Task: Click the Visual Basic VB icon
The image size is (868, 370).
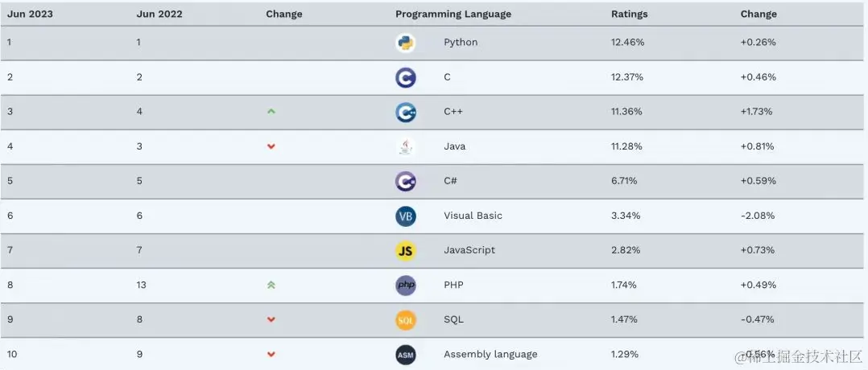Action: click(x=406, y=216)
